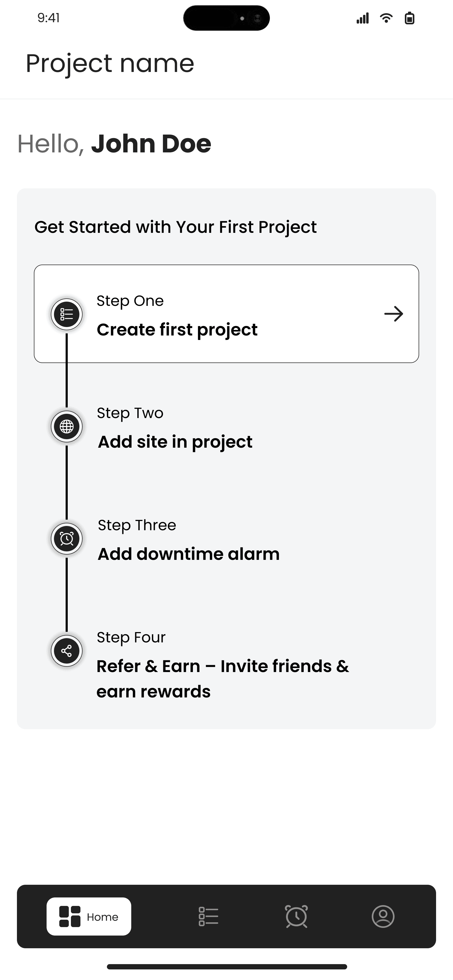
Task: Open the profile tab in bottom navigation
Action: click(383, 917)
